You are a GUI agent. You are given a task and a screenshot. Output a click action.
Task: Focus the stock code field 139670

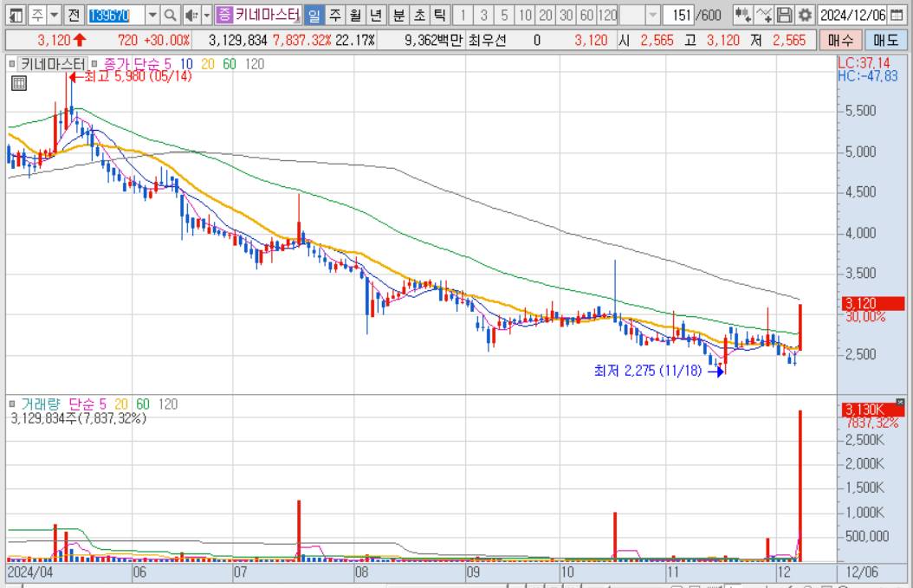click(115, 15)
